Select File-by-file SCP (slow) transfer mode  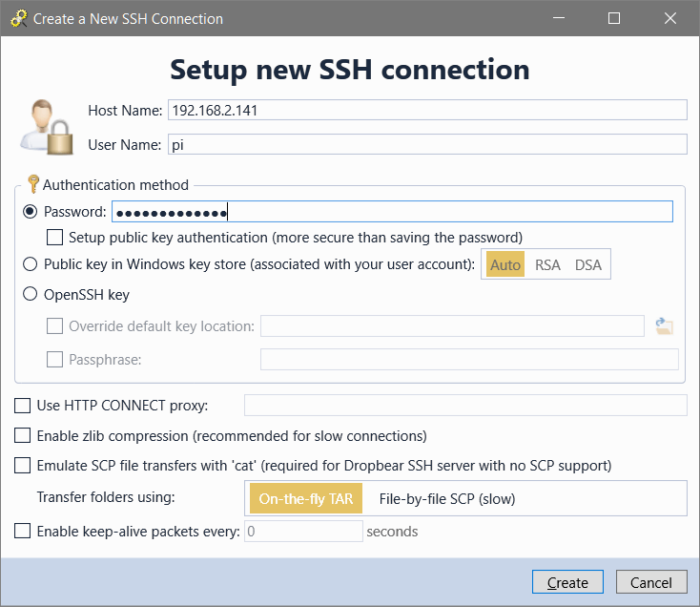(447, 498)
